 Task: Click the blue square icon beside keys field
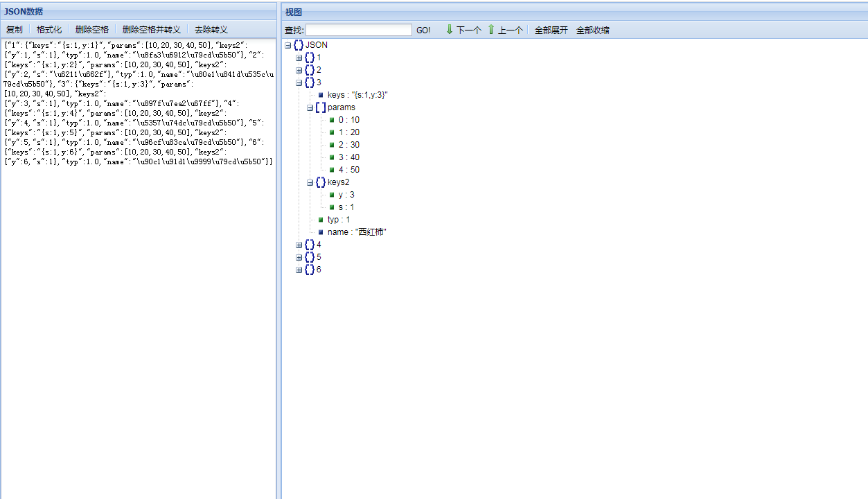tap(319, 95)
